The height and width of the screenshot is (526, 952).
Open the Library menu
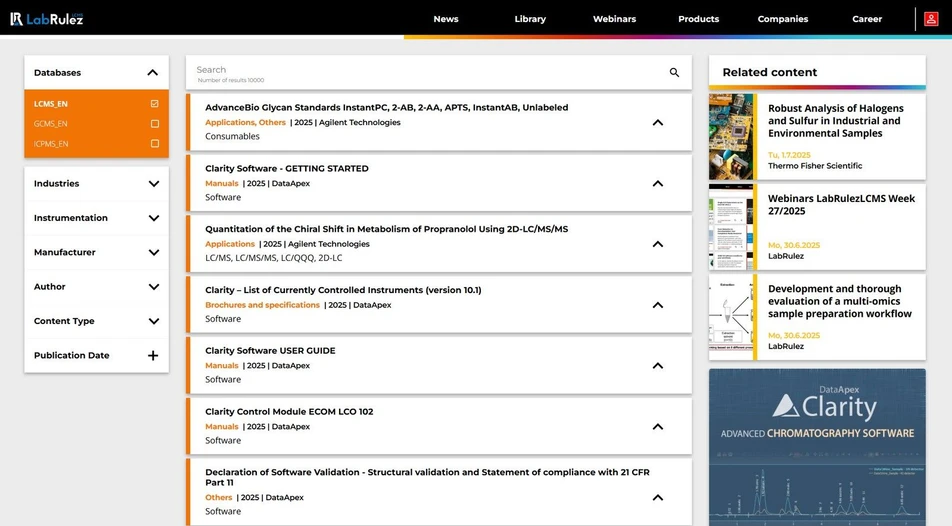click(530, 19)
